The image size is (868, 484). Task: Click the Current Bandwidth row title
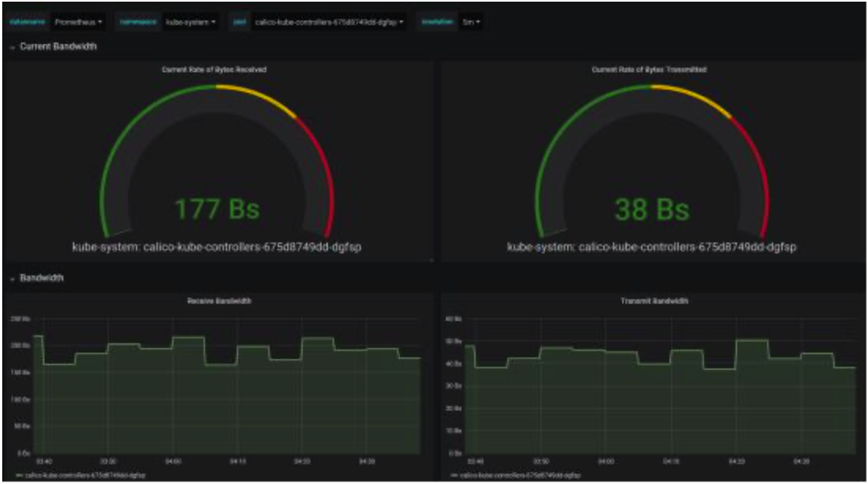point(58,47)
